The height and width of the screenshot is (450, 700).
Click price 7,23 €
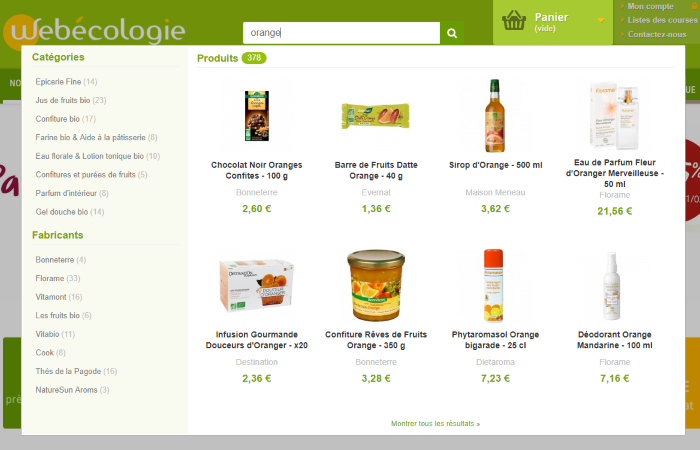496,379
